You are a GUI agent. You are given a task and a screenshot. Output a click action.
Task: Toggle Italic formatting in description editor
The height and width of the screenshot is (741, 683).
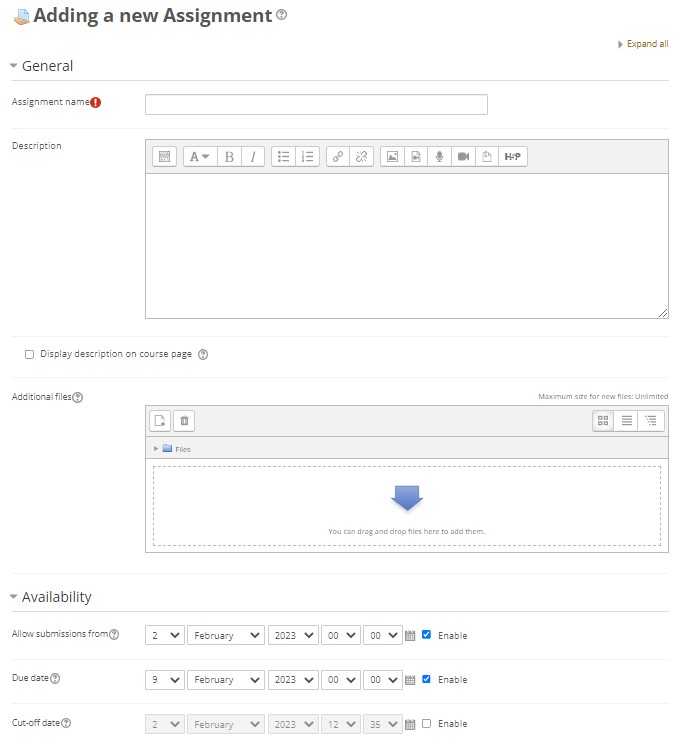[x=253, y=157]
